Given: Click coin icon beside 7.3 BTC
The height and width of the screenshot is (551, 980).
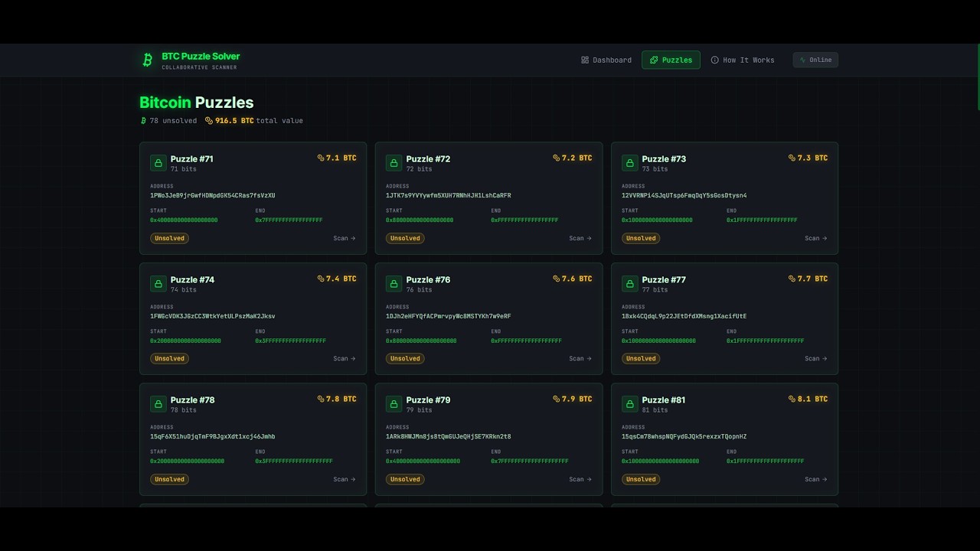Looking at the screenshot, I should 792,158.
